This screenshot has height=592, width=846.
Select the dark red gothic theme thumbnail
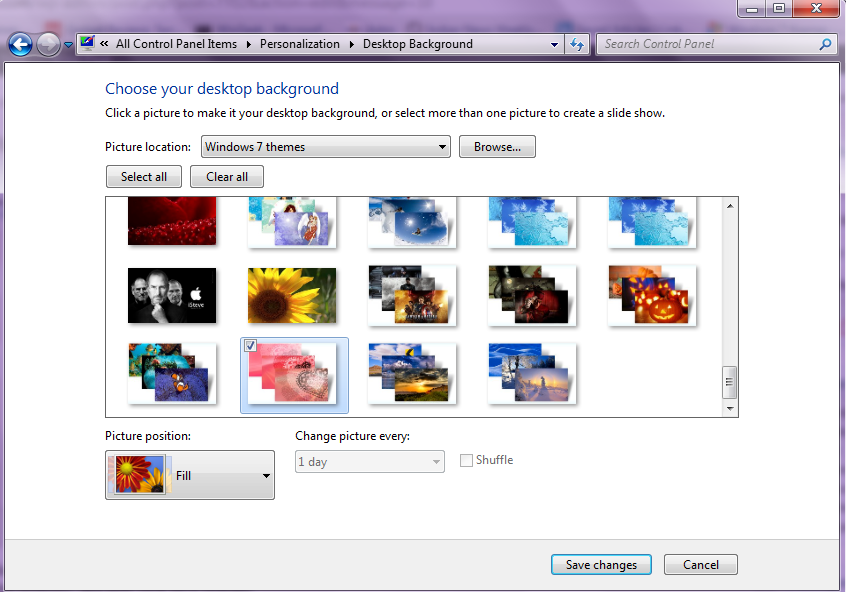[x=533, y=296]
